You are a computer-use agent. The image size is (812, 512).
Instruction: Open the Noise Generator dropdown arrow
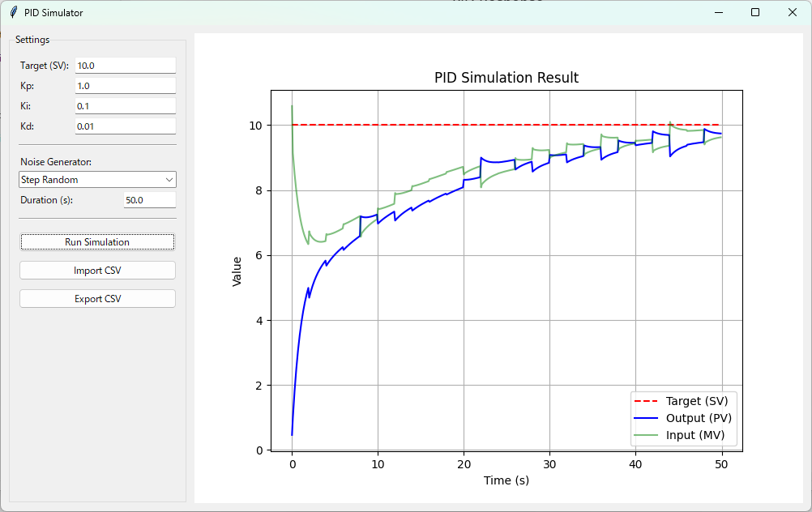coord(169,179)
